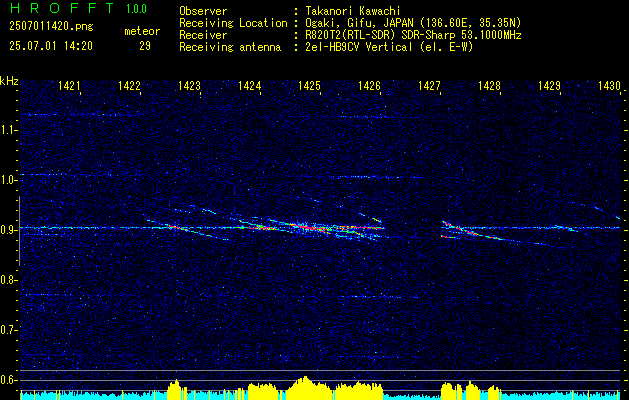Click time marker 1428
This screenshot has height=400, width=629.
pyautogui.click(x=489, y=85)
